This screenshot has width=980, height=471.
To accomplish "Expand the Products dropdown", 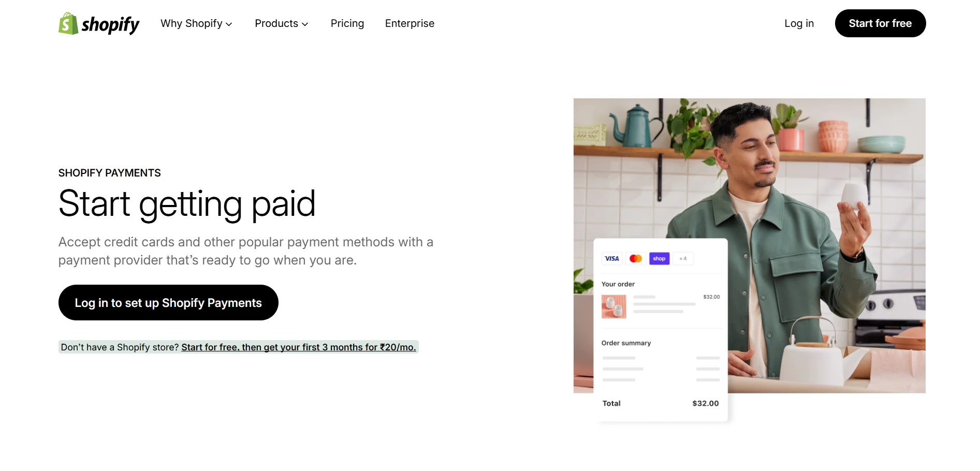I will tap(281, 23).
